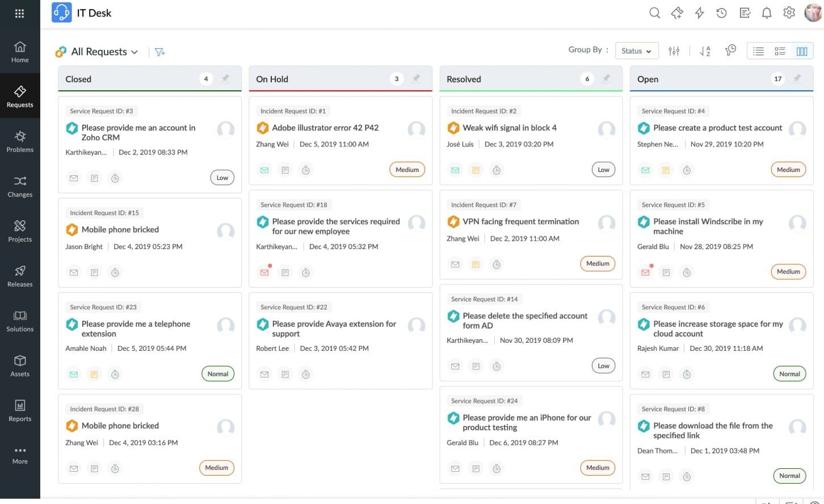
Task: Expand the All Requests dropdown
Action: [134, 52]
